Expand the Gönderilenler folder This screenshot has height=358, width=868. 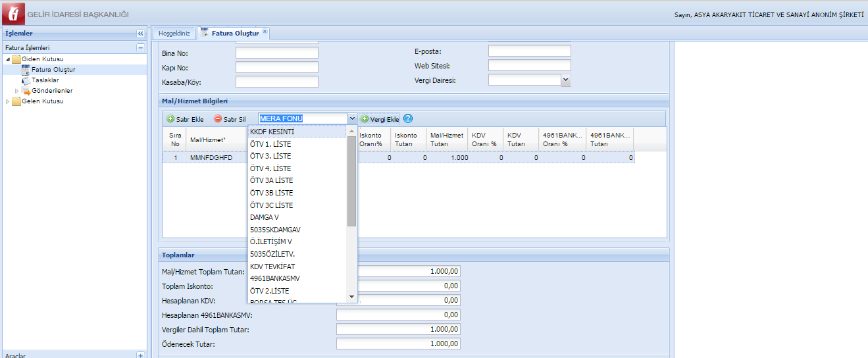click(18, 91)
